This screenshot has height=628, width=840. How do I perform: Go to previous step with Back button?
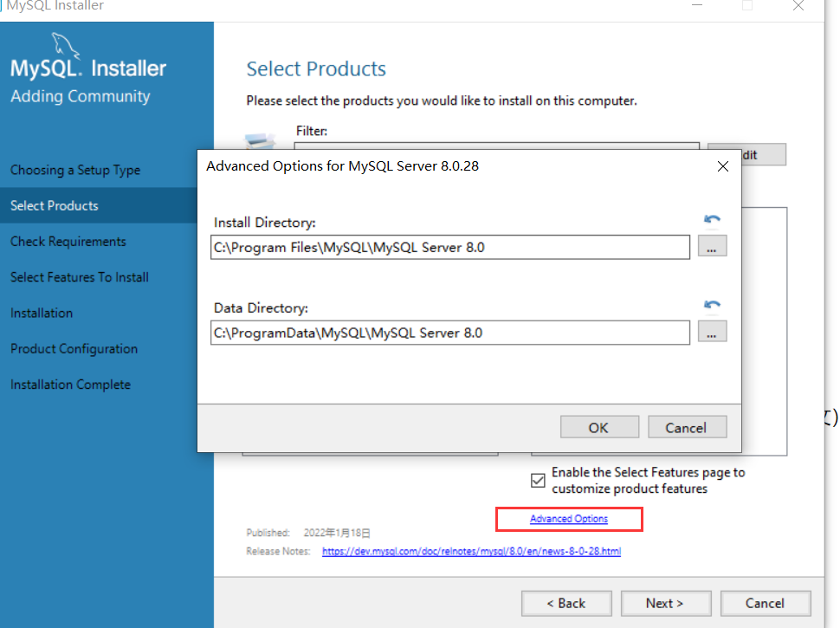point(566,604)
